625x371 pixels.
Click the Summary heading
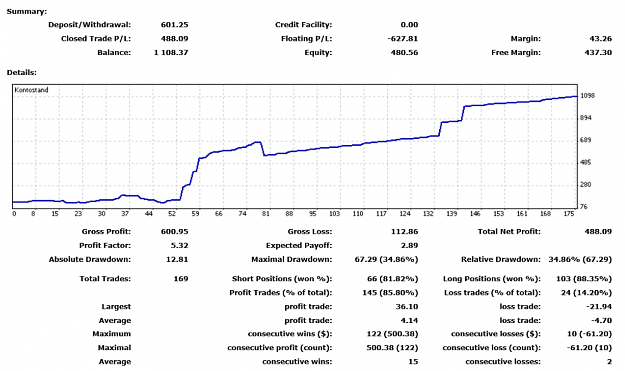(x=27, y=12)
